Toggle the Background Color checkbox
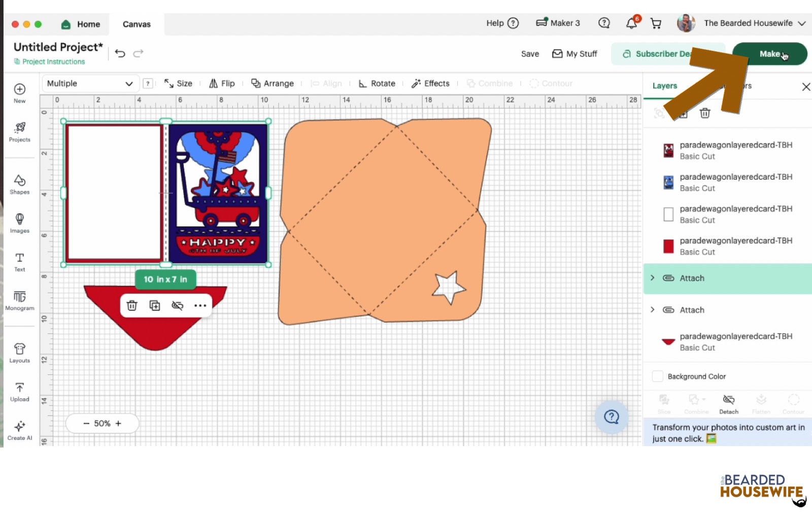 click(658, 376)
